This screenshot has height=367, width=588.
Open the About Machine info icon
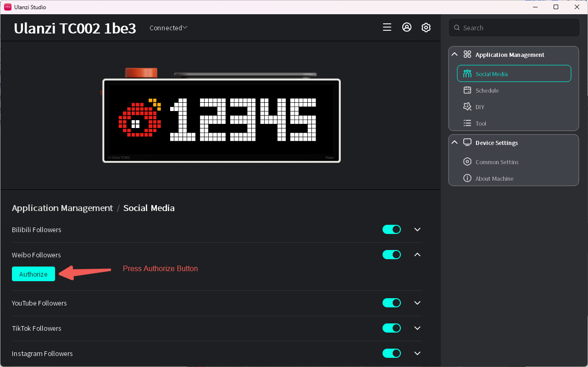(467, 178)
